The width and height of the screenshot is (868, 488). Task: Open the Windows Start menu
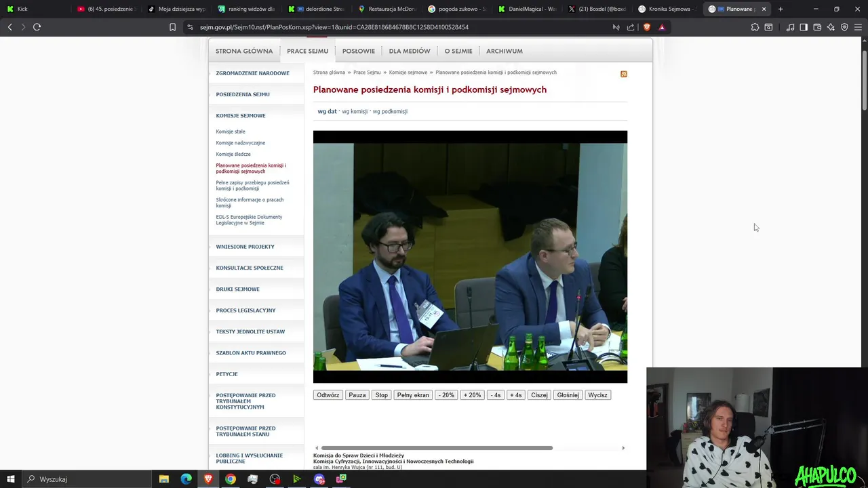click(x=11, y=479)
